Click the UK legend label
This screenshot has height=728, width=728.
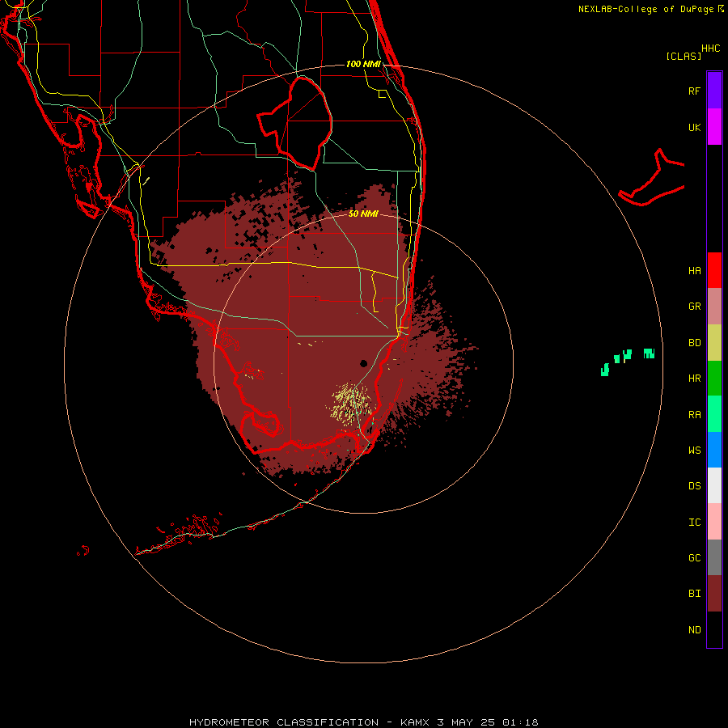click(x=694, y=127)
